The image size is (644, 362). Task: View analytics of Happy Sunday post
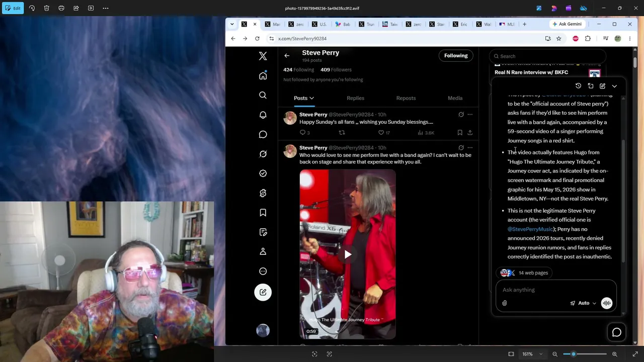click(x=426, y=133)
